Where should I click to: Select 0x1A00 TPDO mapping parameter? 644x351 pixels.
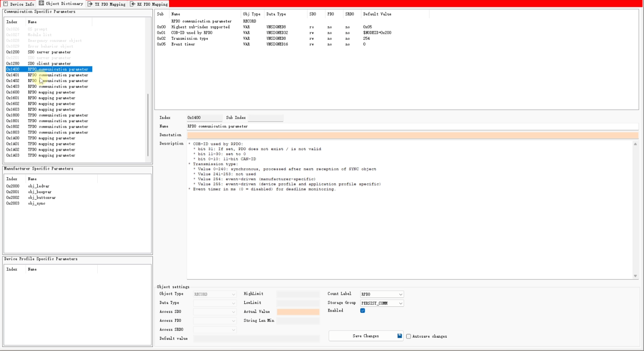tap(49, 138)
